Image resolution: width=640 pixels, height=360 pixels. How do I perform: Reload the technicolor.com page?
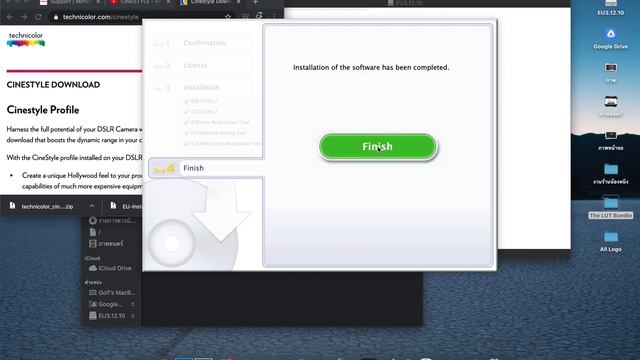pos(38,17)
